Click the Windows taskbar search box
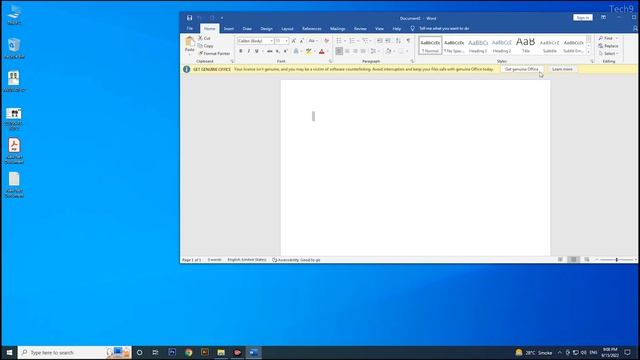The image size is (640, 360). 74,352
